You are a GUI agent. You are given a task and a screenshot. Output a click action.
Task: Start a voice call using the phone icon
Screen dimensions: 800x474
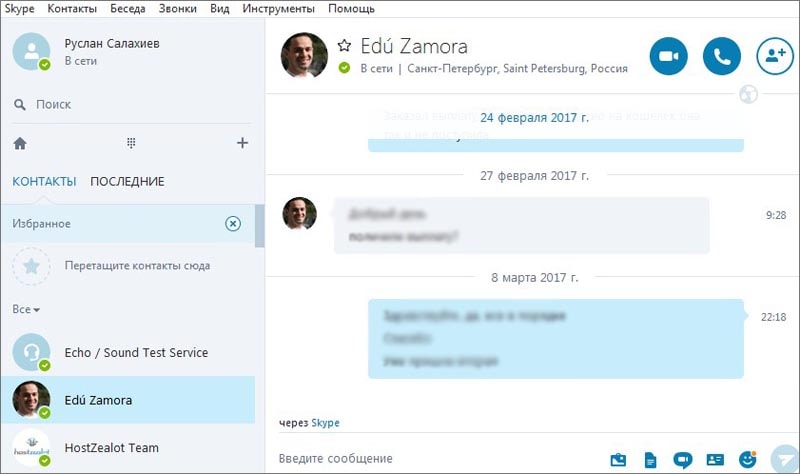pos(721,56)
